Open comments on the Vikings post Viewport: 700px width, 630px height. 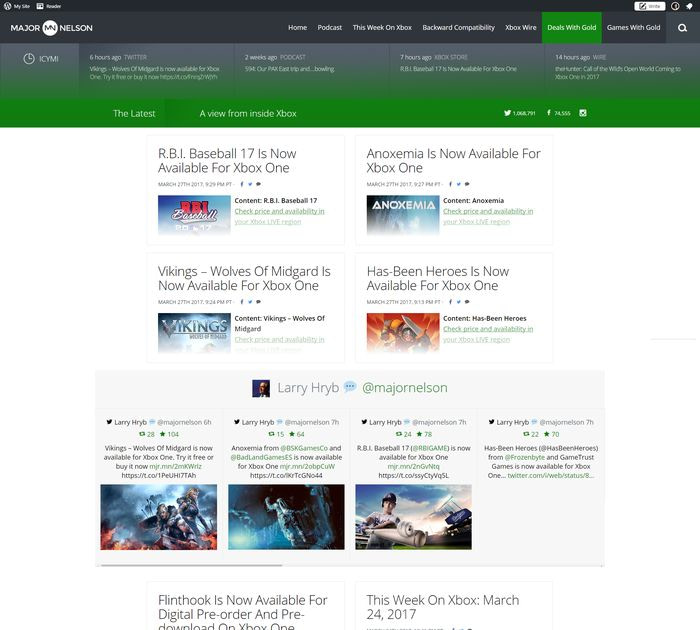point(258,302)
